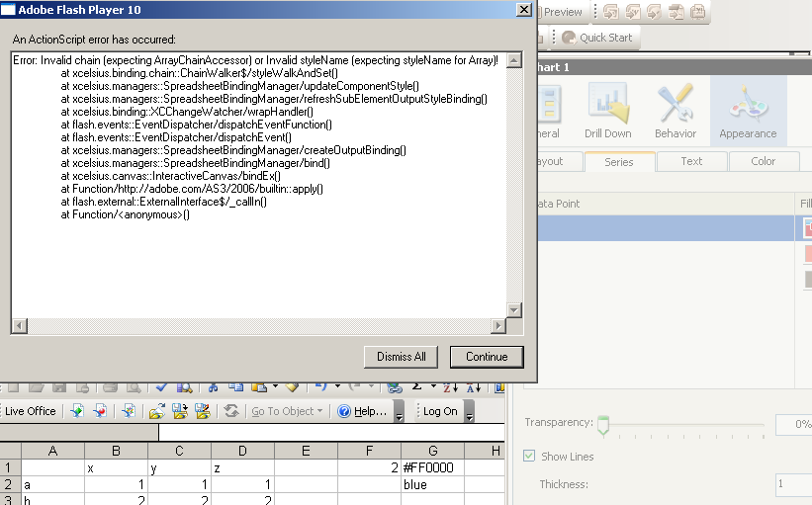This screenshot has width=812, height=505.
Task: Click the Live Office save as new to repository icon
Action: [203, 411]
